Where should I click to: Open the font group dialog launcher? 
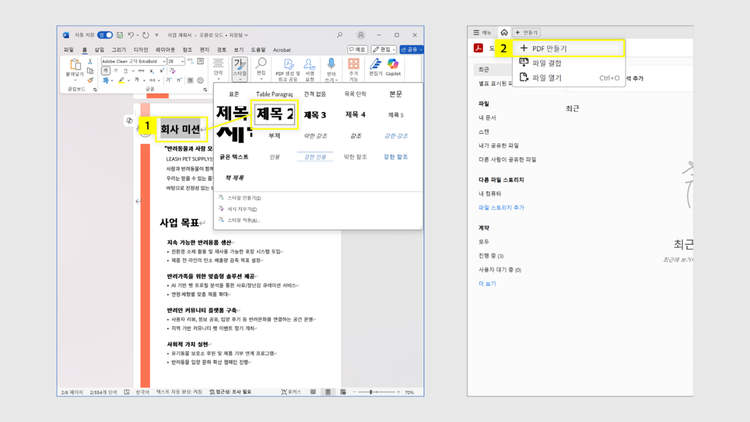tap(205, 89)
